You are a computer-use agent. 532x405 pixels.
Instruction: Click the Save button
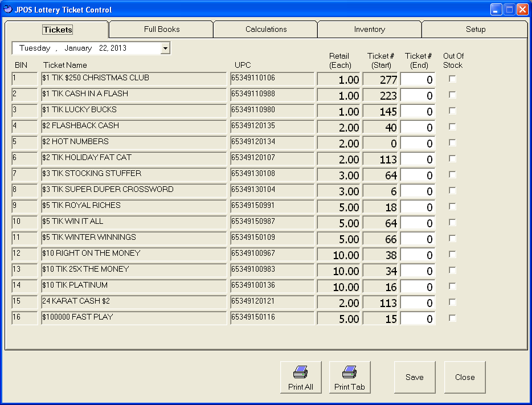click(x=415, y=377)
